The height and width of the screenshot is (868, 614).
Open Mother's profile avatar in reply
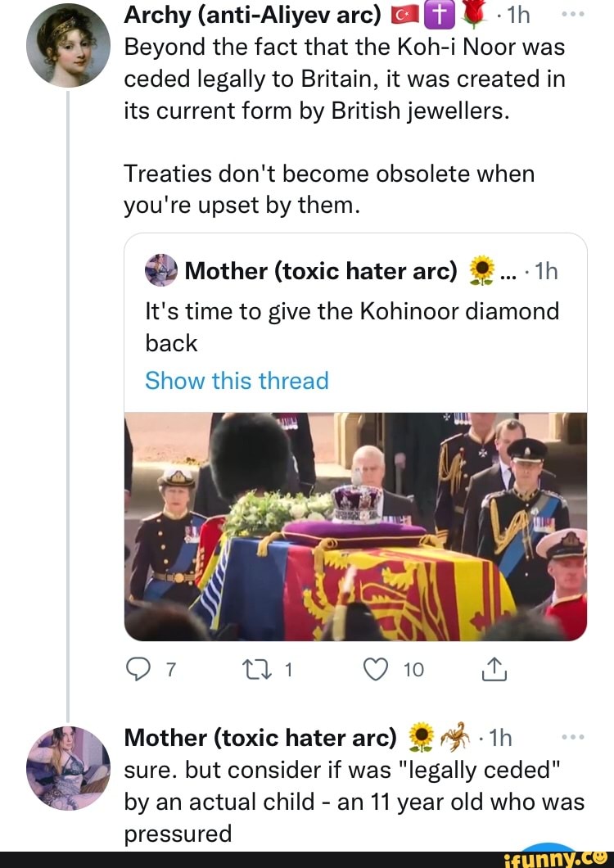(x=67, y=767)
